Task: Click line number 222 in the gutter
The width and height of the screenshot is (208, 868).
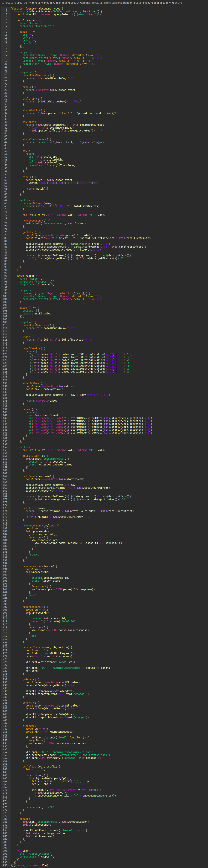Action: coord(5,650)
